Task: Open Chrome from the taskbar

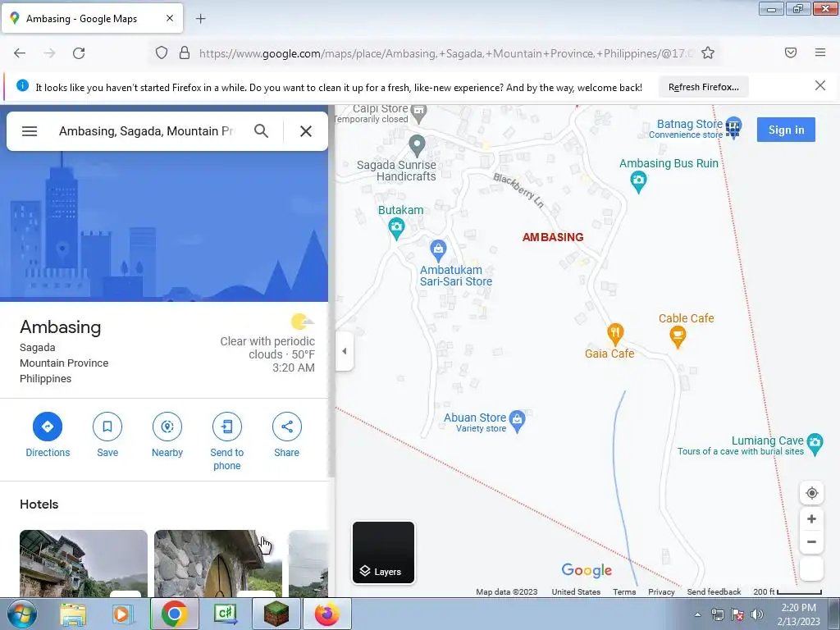Action: pyautogui.click(x=174, y=614)
